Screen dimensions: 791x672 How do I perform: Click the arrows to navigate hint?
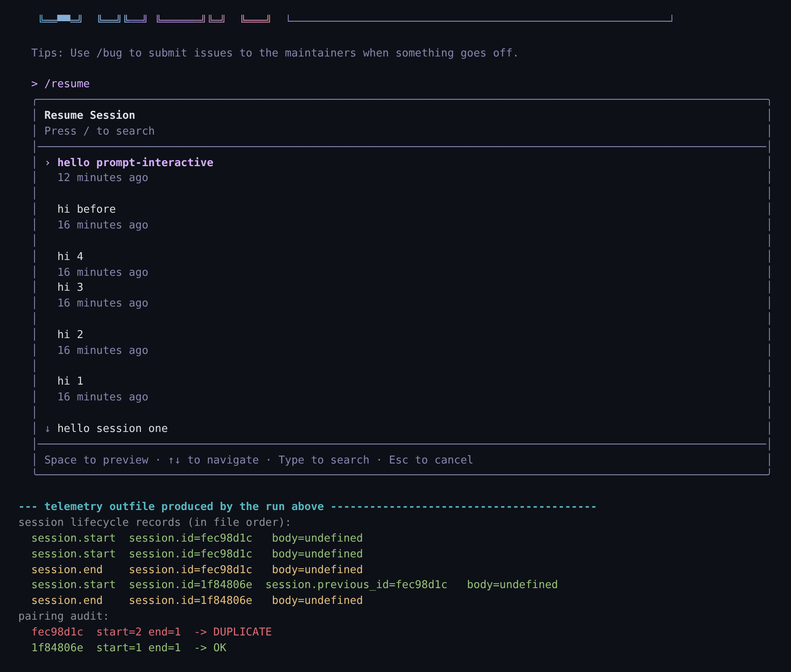pos(213,460)
